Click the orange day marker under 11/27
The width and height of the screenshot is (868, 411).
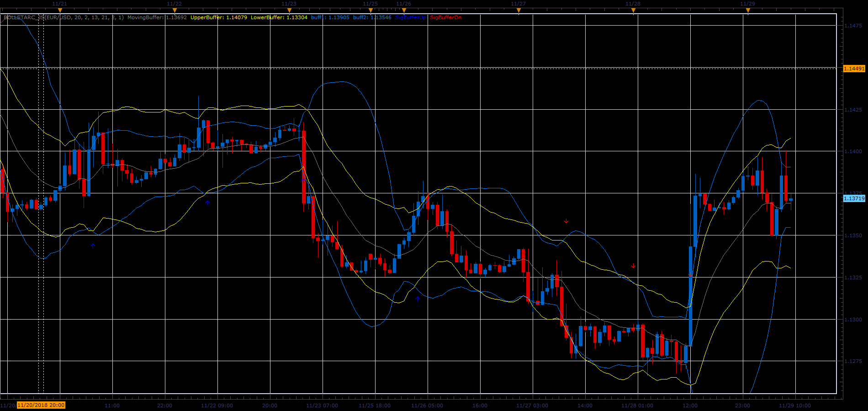coord(519,11)
